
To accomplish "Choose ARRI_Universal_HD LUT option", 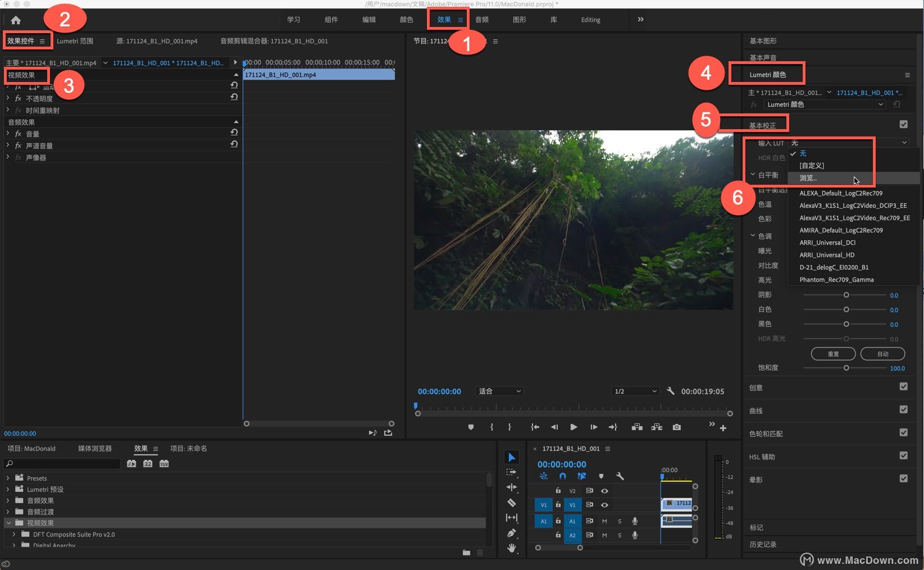I will [x=853, y=255].
